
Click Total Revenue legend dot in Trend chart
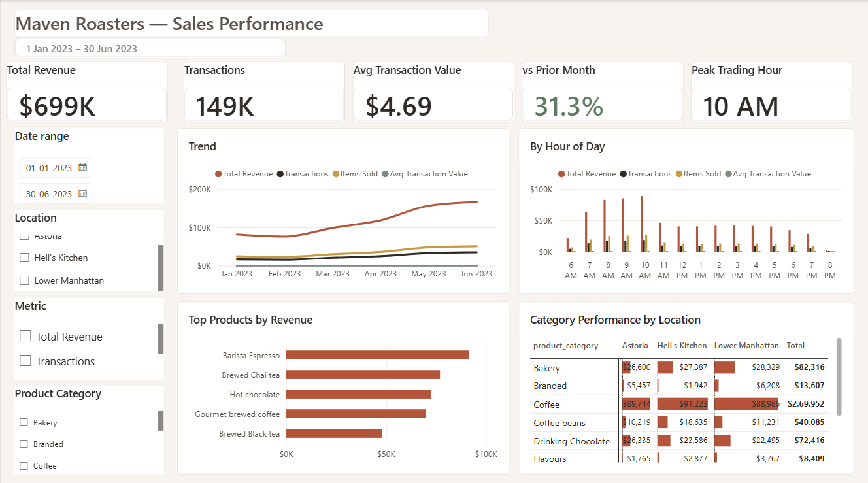tap(218, 174)
